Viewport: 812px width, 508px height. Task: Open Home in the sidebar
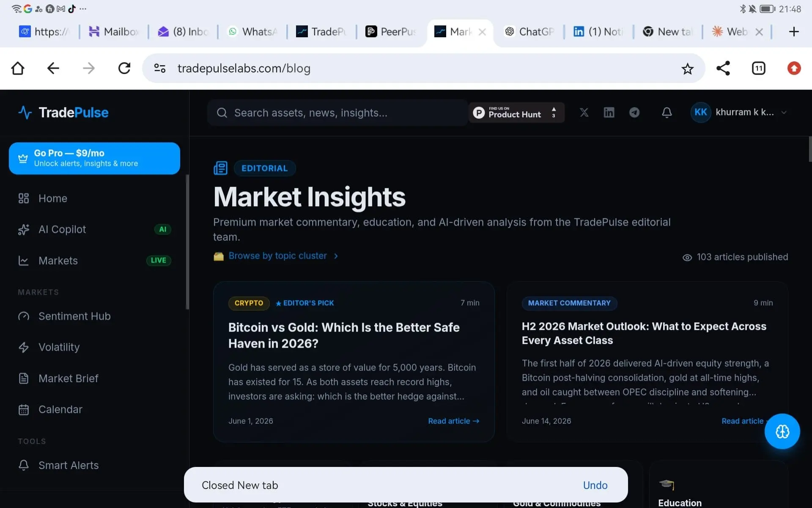coord(94,199)
